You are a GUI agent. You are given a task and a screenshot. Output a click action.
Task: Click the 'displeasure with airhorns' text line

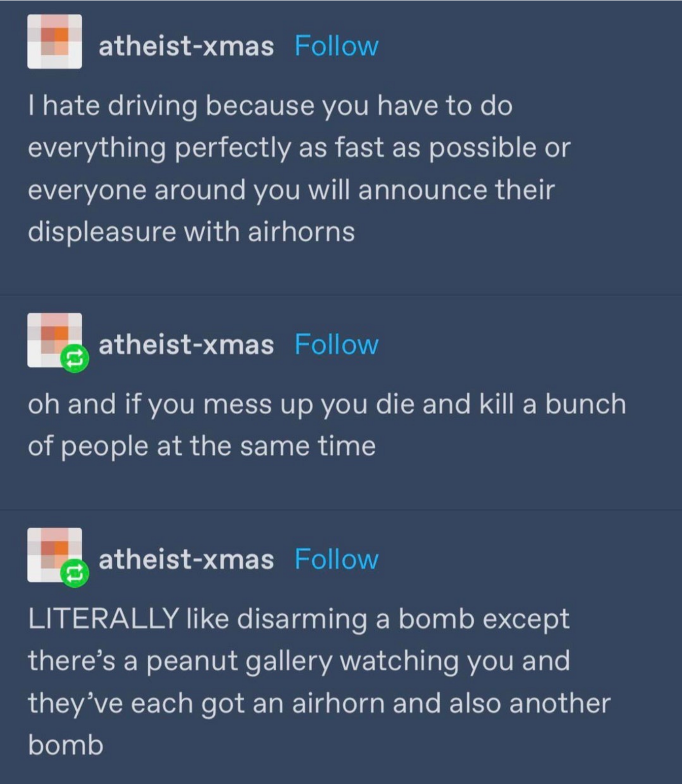coord(191,232)
